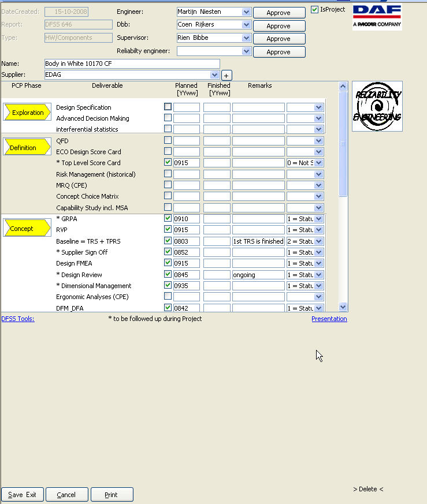427x504 pixels.
Task: Approve the Supervisor Rien Bibbe
Action: click(x=279, y=39)
